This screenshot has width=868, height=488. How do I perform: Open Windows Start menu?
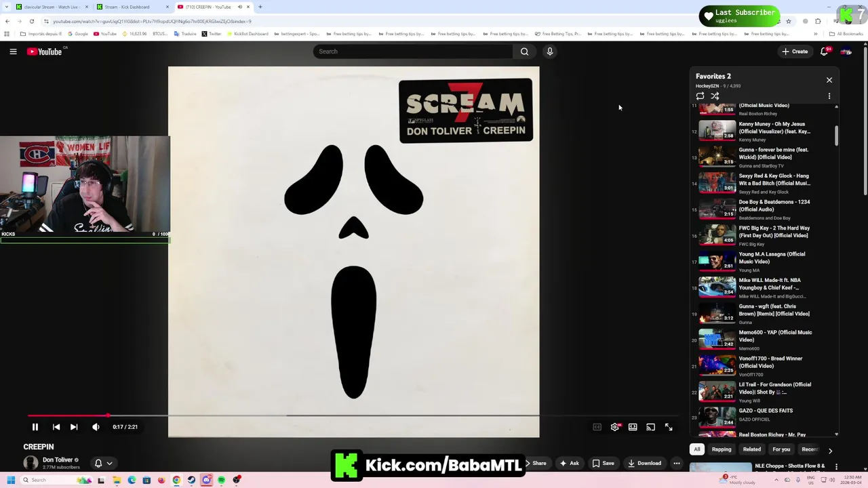(x=11, y=480)
